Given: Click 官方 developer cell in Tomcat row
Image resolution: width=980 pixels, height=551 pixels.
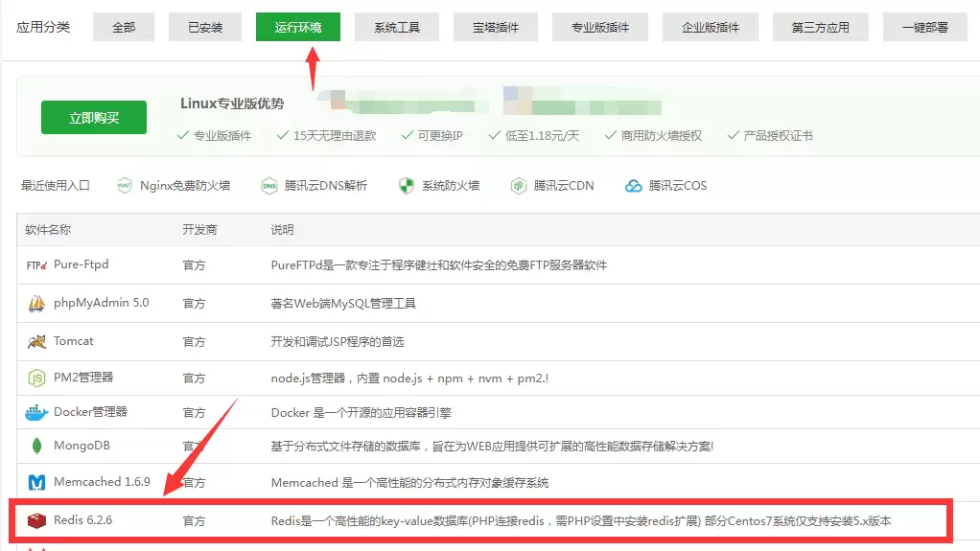Looking at the screenshot, I should (x=194, y=342).
